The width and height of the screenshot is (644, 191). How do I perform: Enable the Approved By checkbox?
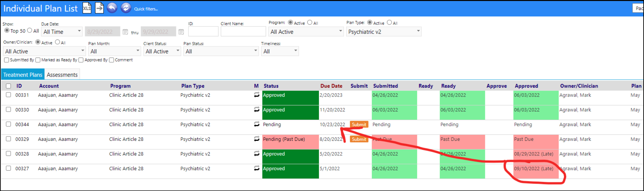pyautogui.click(x=81, y=60)
